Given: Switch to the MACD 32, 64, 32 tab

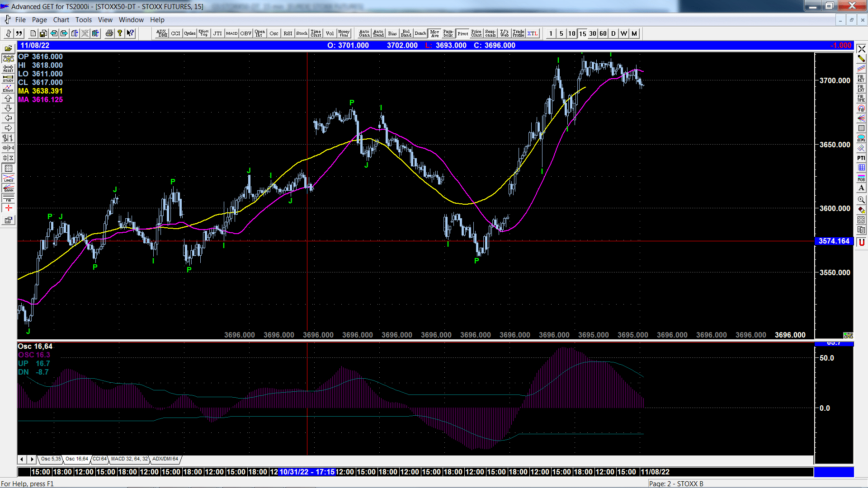Looking at the screenshot, I should coord(129,459).
